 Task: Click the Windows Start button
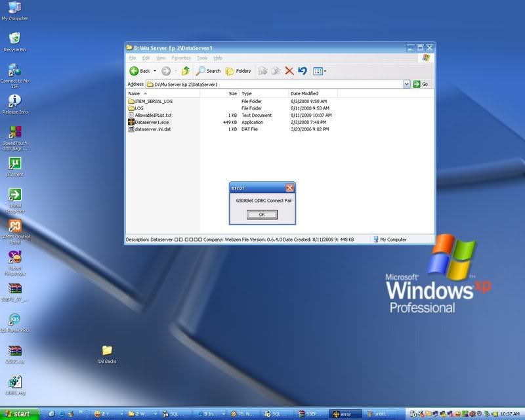[x=20, y=414]
